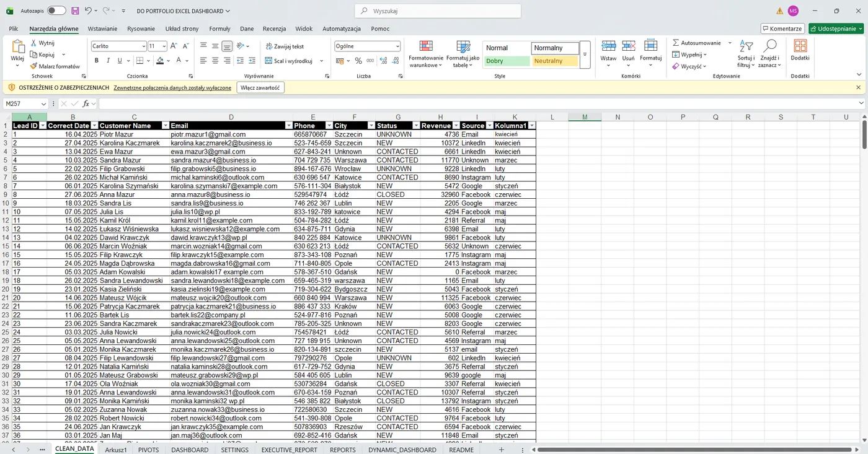The width and height of the screenshot is (868, 454).
Task: Toggle align text right
Action: [227, 61]
